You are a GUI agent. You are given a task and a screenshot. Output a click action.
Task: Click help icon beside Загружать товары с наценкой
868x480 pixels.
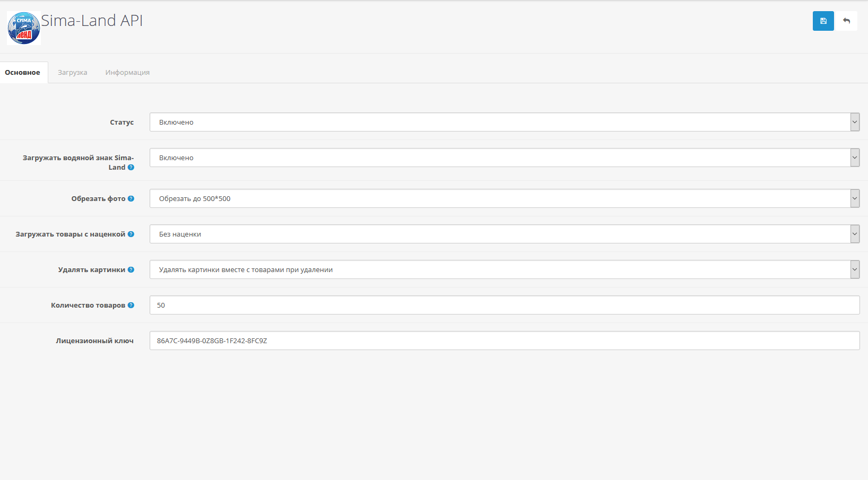click(x=131, y=234)
